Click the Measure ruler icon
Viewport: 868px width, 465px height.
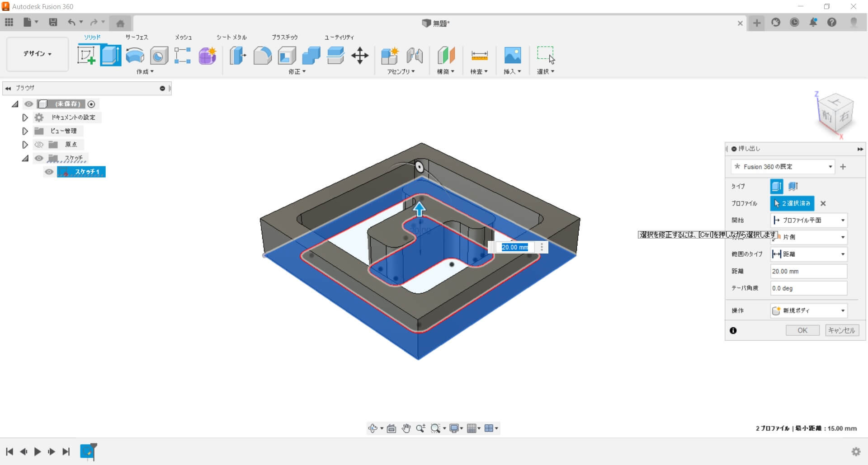click(479, 56)
